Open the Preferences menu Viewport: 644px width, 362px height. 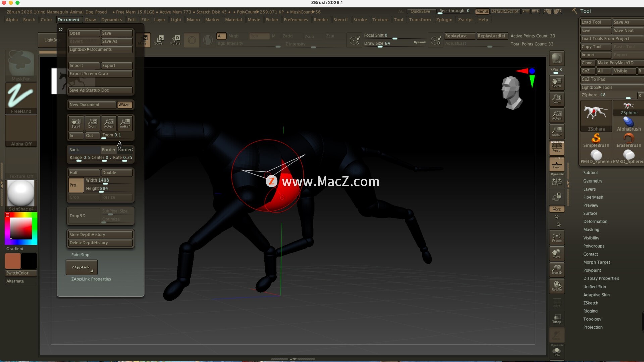tap(296, 20)
